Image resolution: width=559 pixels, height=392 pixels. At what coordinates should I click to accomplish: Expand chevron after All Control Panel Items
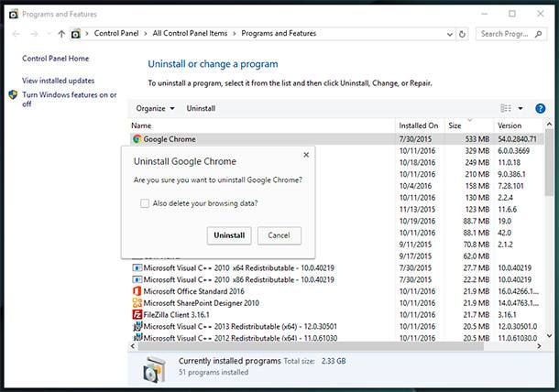tap(235, 34)
